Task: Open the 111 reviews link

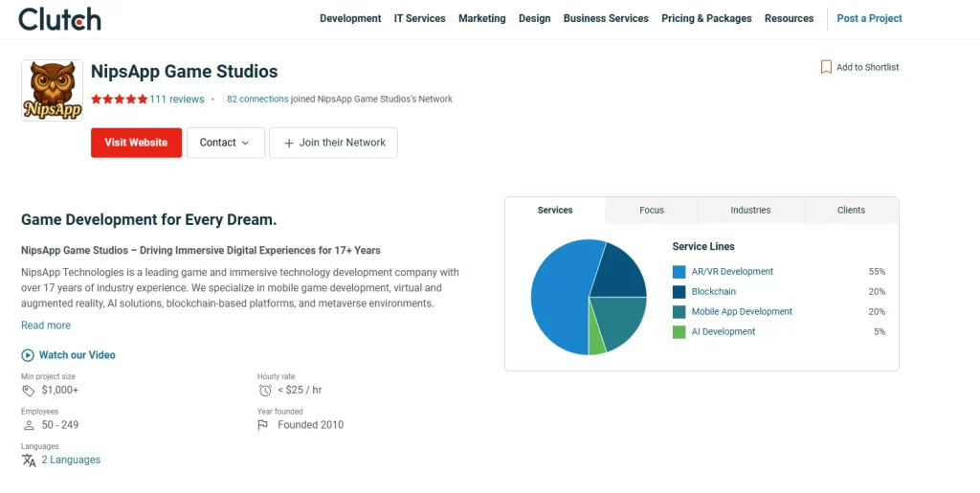Action: click(177, 100)
